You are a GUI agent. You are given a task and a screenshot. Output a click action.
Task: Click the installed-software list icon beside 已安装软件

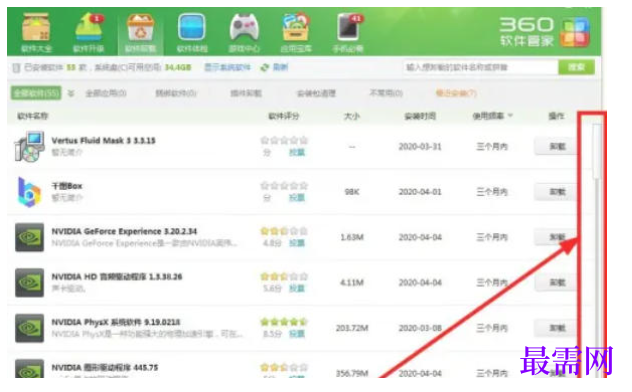16,68
